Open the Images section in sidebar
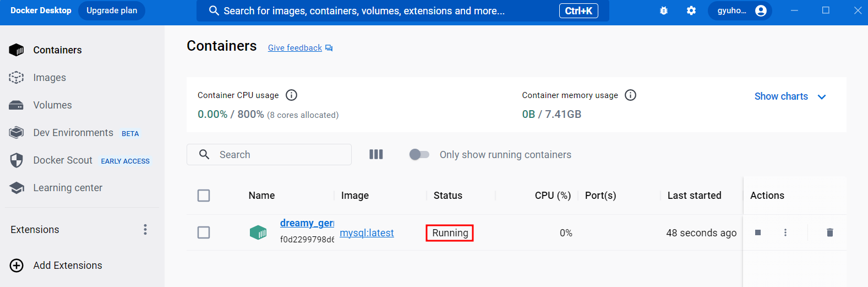The width and height of the screenshot is (868, 287). click(x=50, y=78)
